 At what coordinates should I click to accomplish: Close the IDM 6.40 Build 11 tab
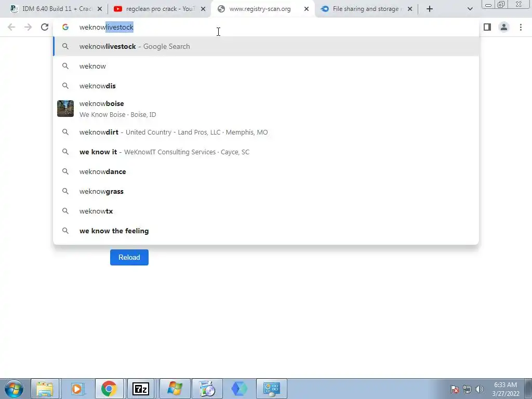[x=100, y=9]
